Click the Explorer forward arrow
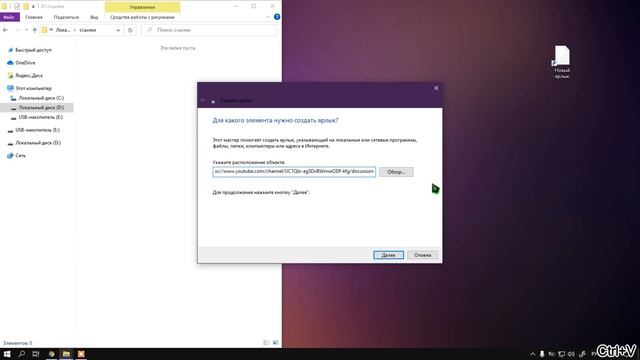 click(17, 30)
